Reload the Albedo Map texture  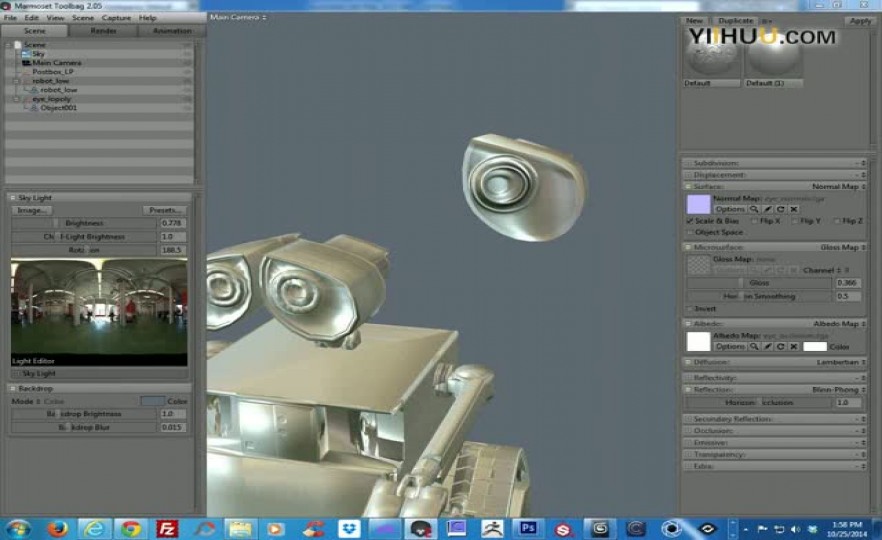tap(781, 346)
